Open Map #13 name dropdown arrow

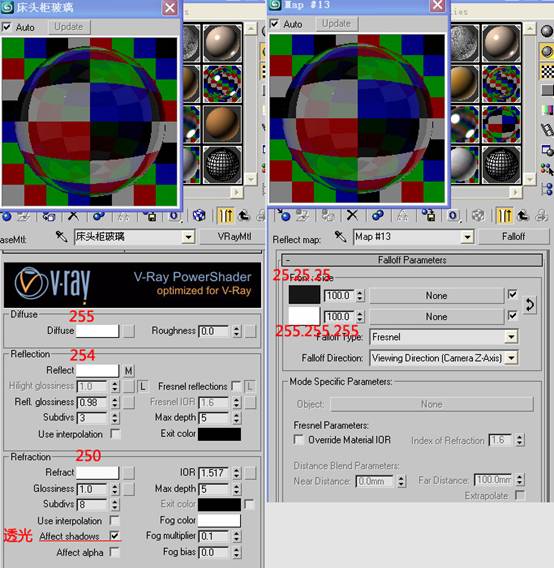(x=467, y=237)
